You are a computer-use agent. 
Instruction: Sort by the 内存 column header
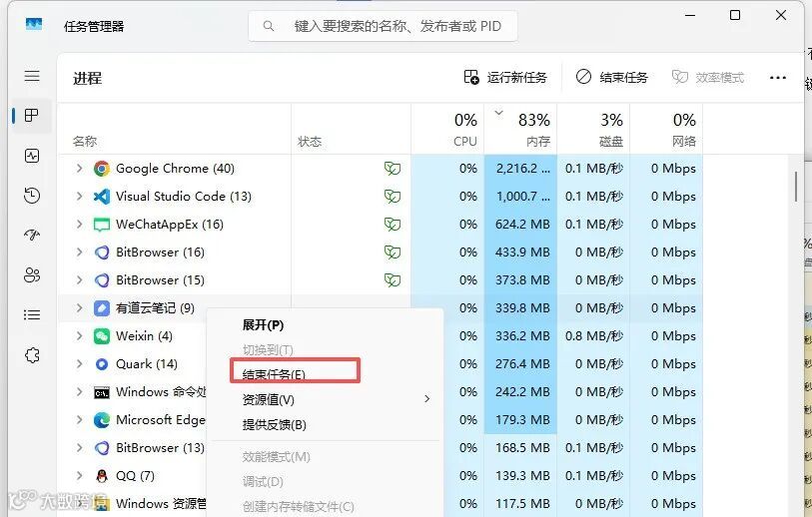[x=538, y=142]
